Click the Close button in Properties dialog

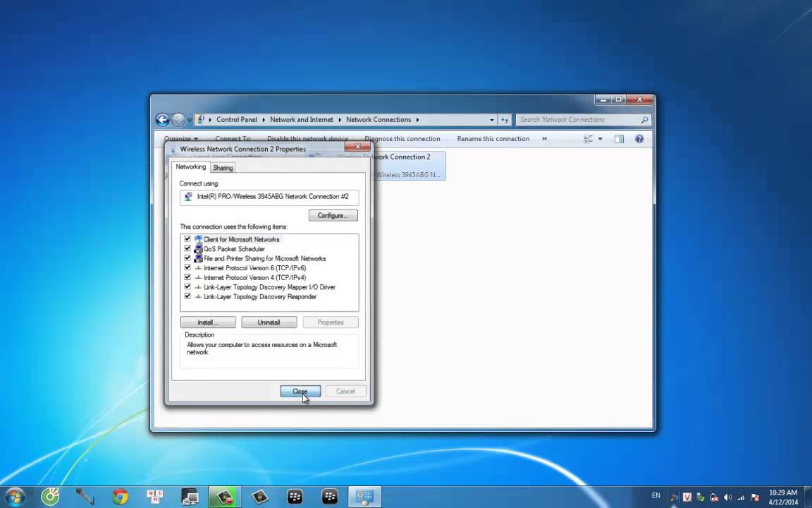[300, 392]
